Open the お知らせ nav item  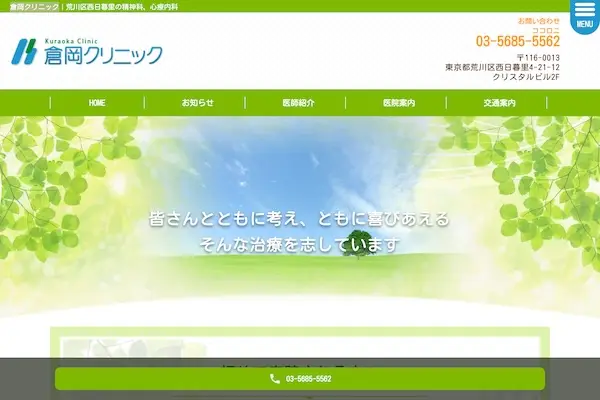click(x=197, y=103)
